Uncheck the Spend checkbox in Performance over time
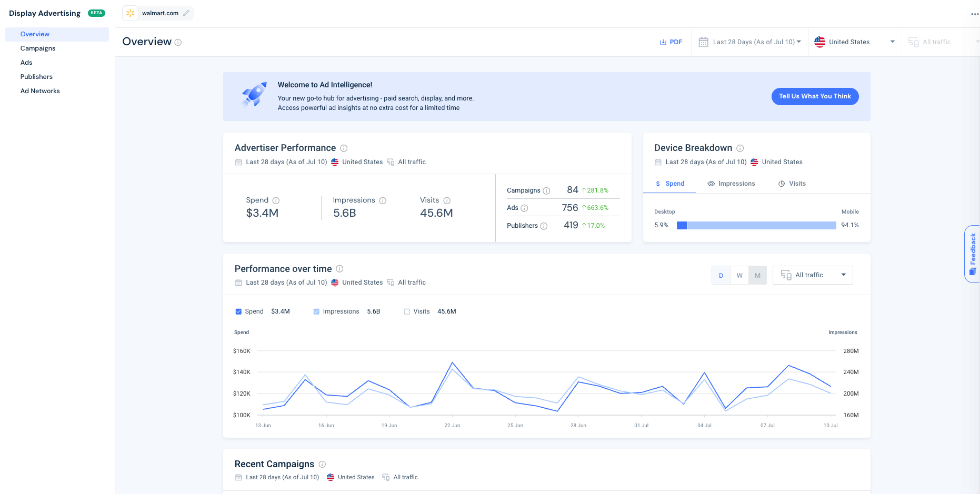The height and width of the screenshot is (494, 980). pos(238,311)
